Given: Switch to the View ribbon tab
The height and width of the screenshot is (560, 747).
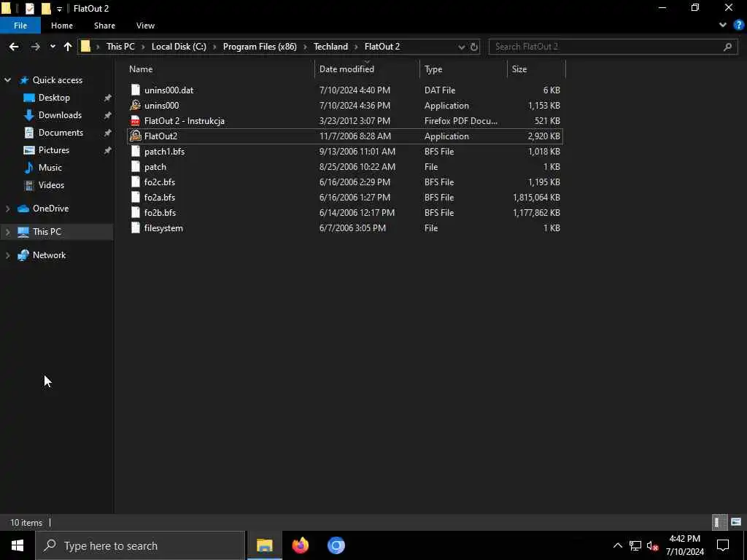Looking at the screenshot, I should pos(145,26).
